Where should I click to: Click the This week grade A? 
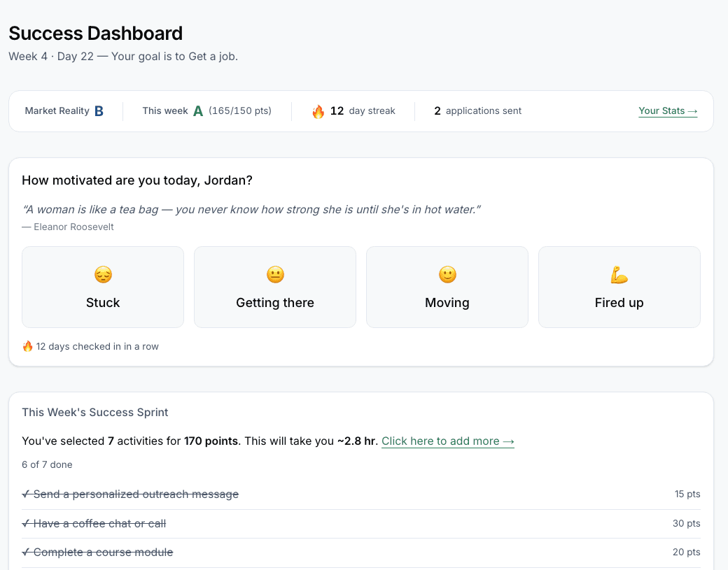tap(198, 111)
